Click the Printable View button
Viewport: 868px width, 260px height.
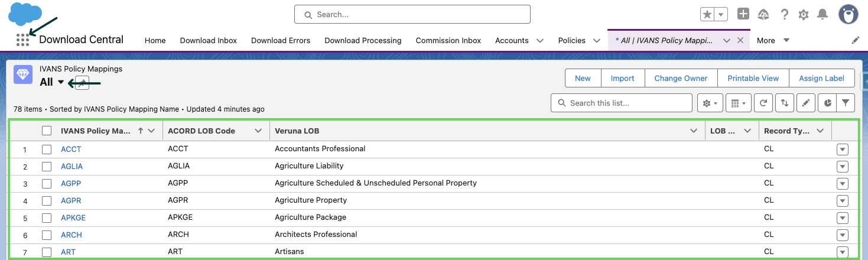pyautogui.click(x=753, y=78)
